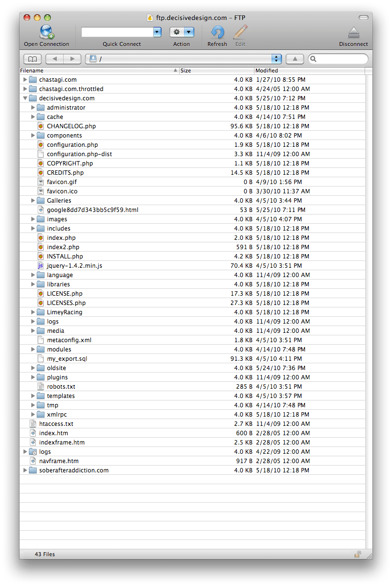The image size is (392, 586).
Task: Click the search field
Action: 338,59
